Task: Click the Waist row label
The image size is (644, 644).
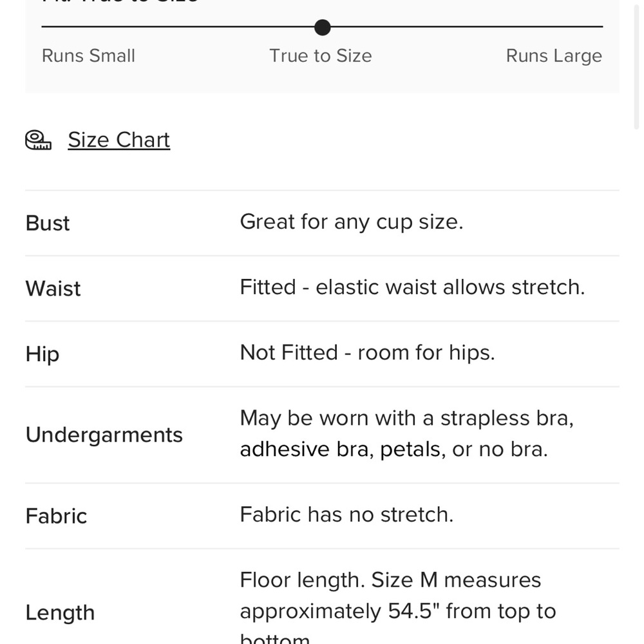Action: 53,289
